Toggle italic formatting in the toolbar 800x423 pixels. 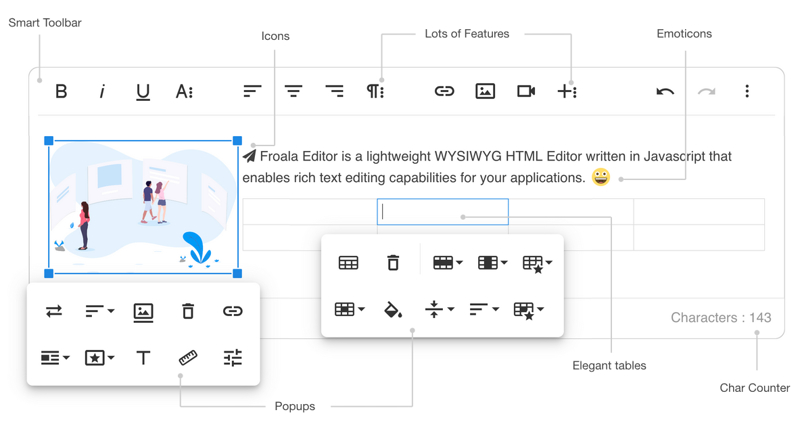click(x=102, y=91)
